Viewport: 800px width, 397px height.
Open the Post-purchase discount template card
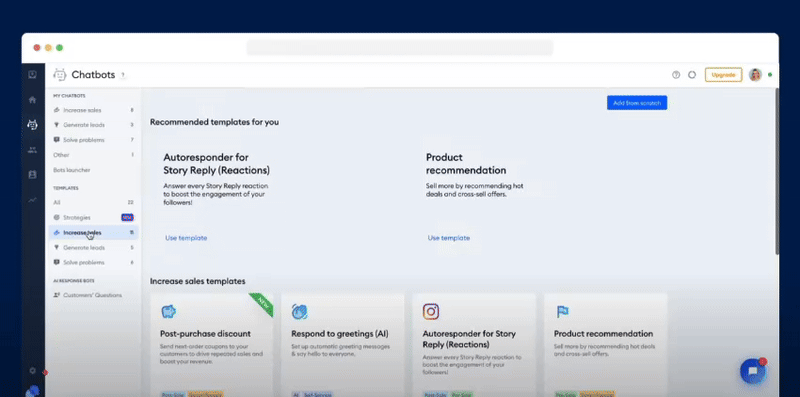(211, 345)
